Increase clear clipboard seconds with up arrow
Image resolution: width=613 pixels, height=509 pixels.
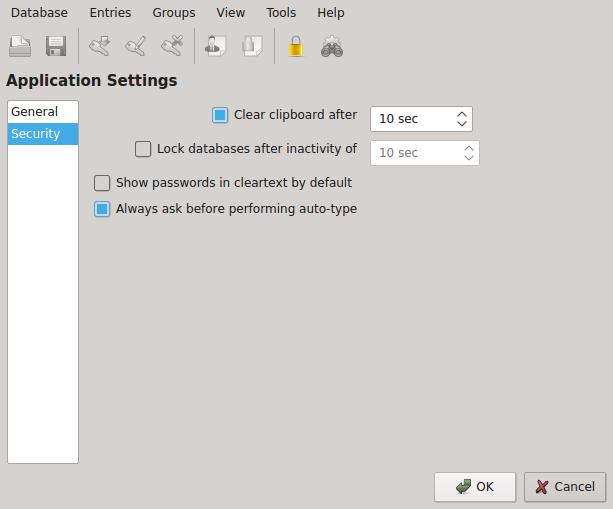(461, 113)
